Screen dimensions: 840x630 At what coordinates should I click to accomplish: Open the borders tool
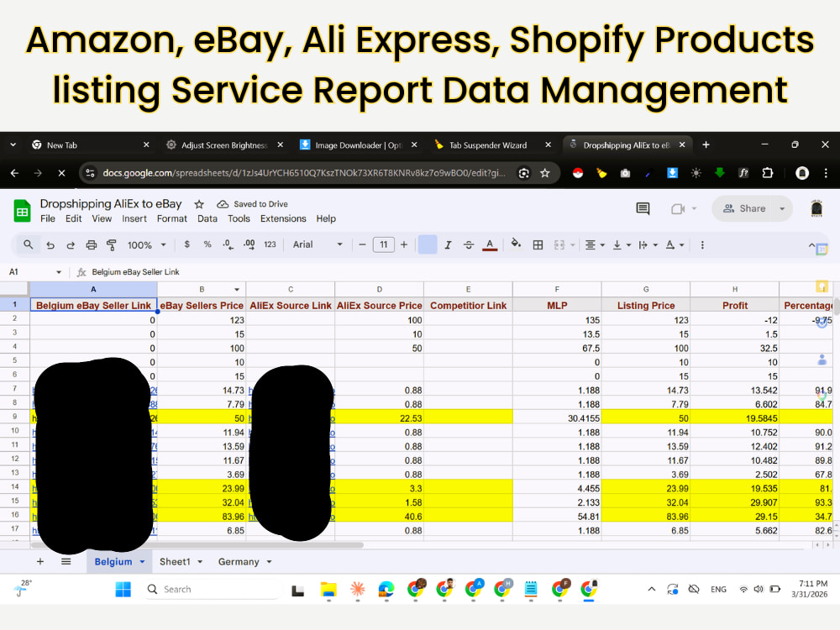[x=538, y=244]
